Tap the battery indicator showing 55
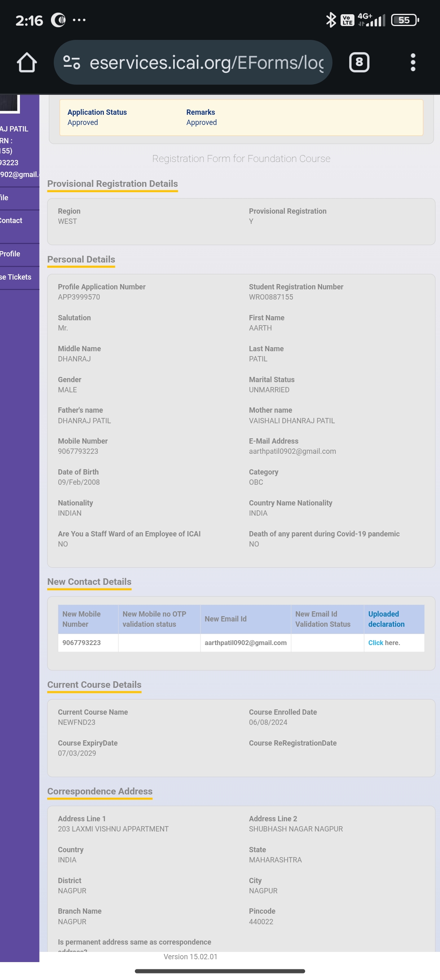440x980 pixels. click(405, 20)
